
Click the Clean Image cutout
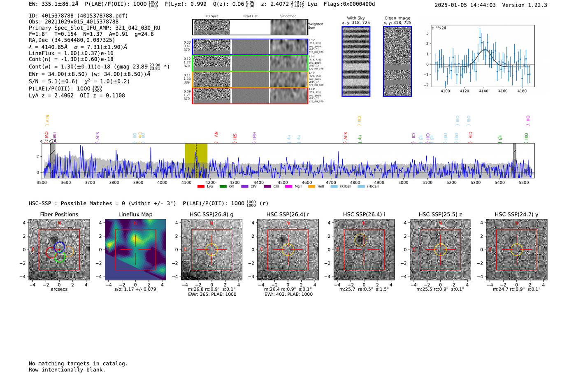(397, 61)
